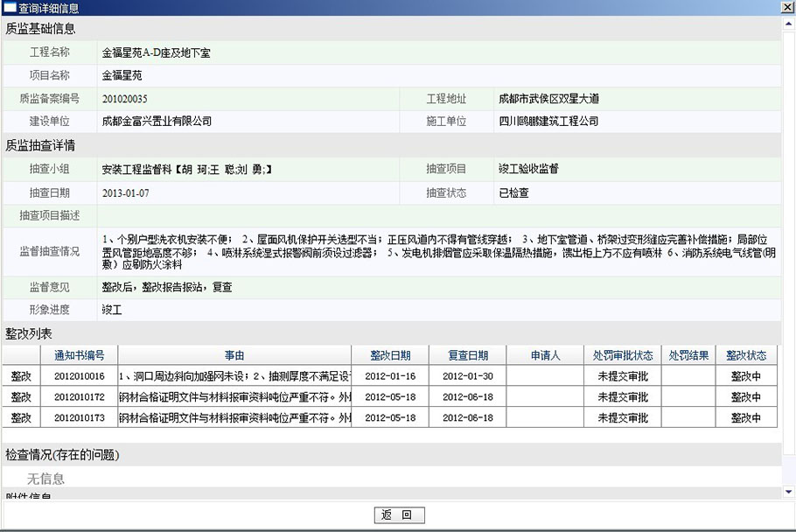Screen dimensions: 796x532
Task: Open 整改 link for notice 2012010016
Action: point(21,375)
